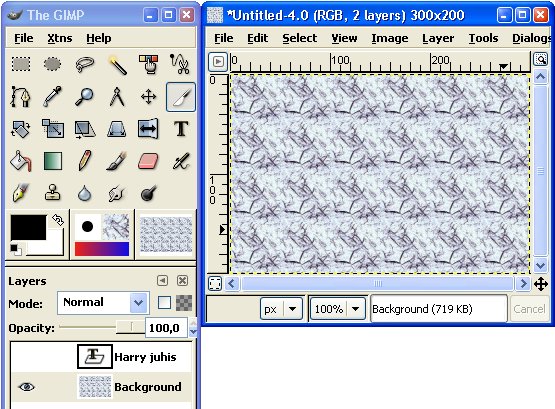Toggle keep transparency checkbox in Layers
Viewport: 555px width, 409px height.
pos(164,303)
